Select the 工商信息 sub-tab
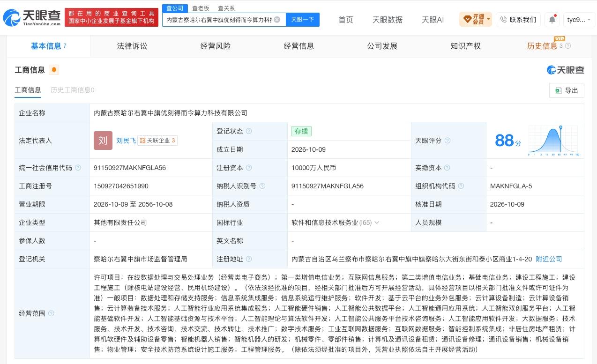Screen dimensions: 597x364 pyautogui.click(x=28, y=90)
